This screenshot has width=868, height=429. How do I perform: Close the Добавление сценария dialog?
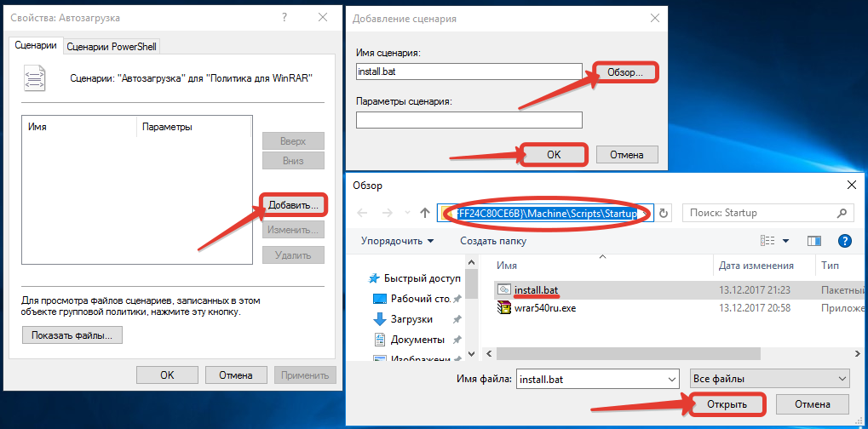tap(655, 18)
